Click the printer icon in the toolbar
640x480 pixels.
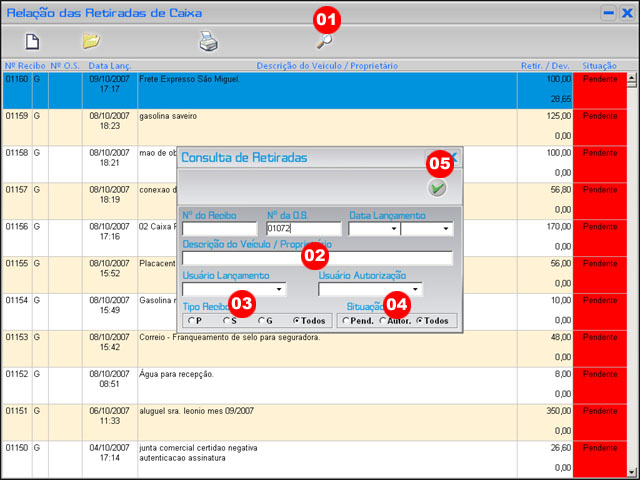(x=208, y=41)
